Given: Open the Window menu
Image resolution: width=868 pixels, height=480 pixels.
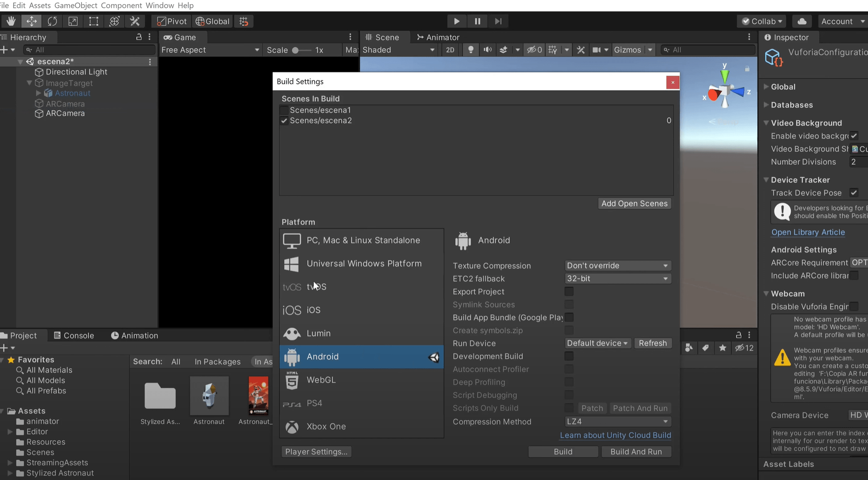Looking at the screenshot, I should point(160,5).
